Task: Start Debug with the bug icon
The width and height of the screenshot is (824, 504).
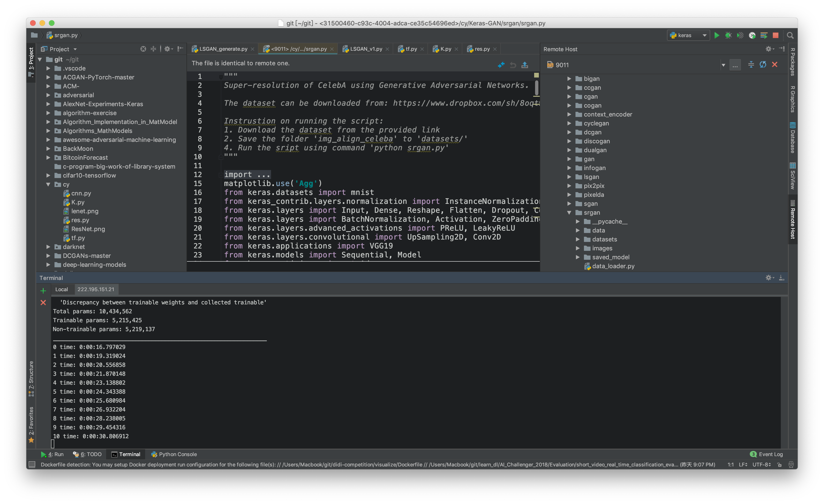Action: [x=728, y=35]
